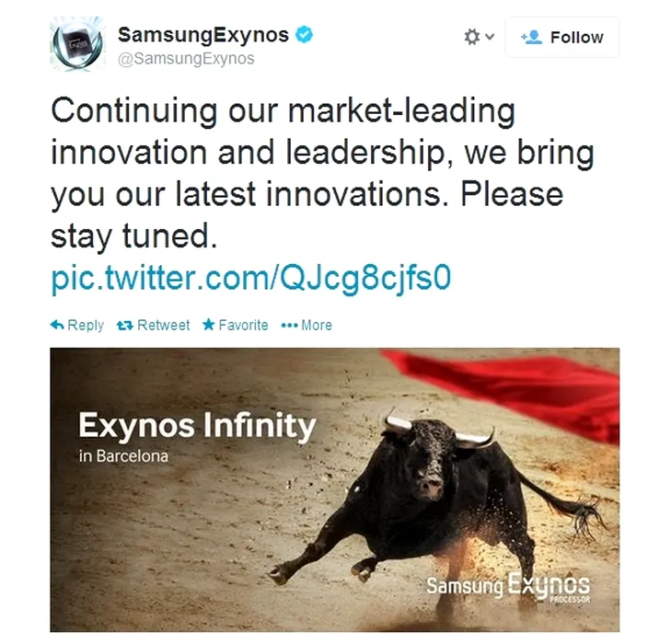Click the Favorite star icon

pyautogui.click(x=208, y=325)
